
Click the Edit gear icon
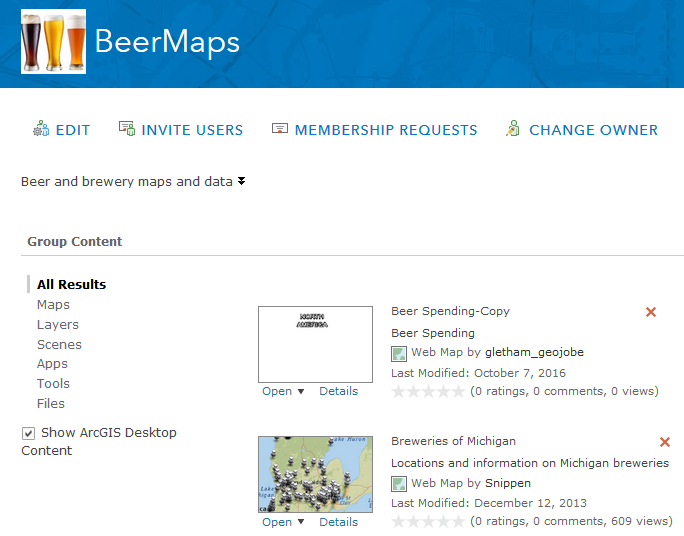tap(41, 129)
